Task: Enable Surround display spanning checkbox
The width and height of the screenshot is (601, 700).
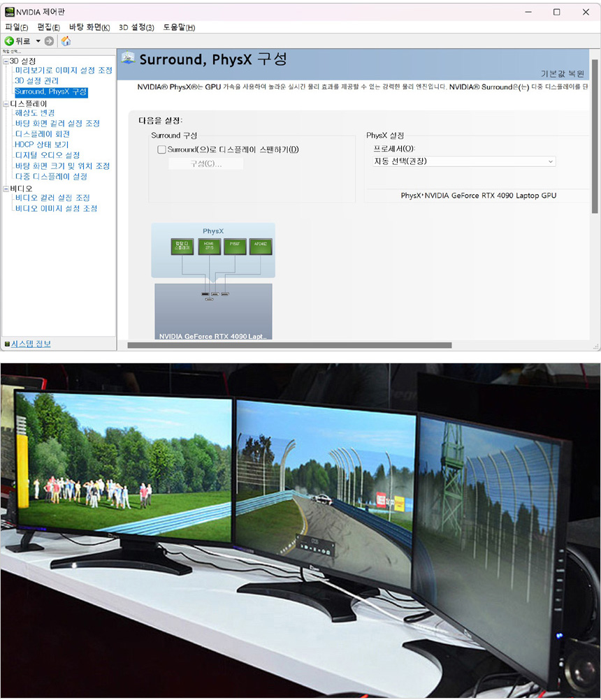Action: coord(161,150)
